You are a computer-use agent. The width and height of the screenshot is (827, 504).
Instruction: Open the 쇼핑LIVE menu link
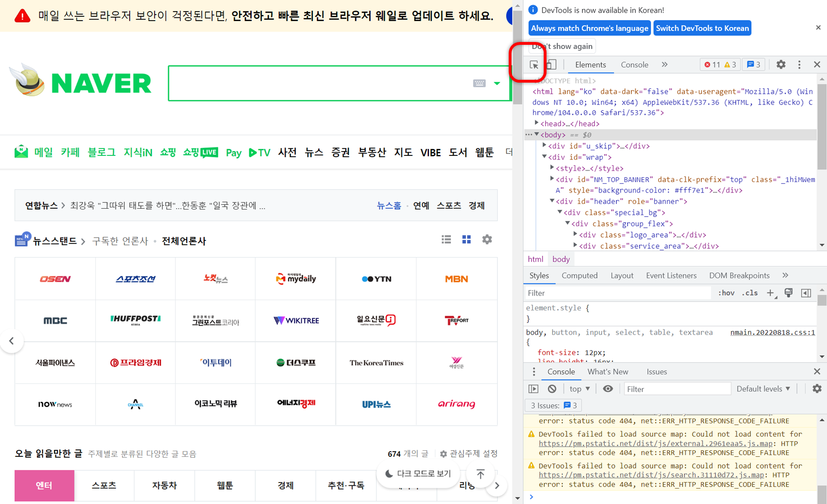pyautogui.click(x=200, y=152)
